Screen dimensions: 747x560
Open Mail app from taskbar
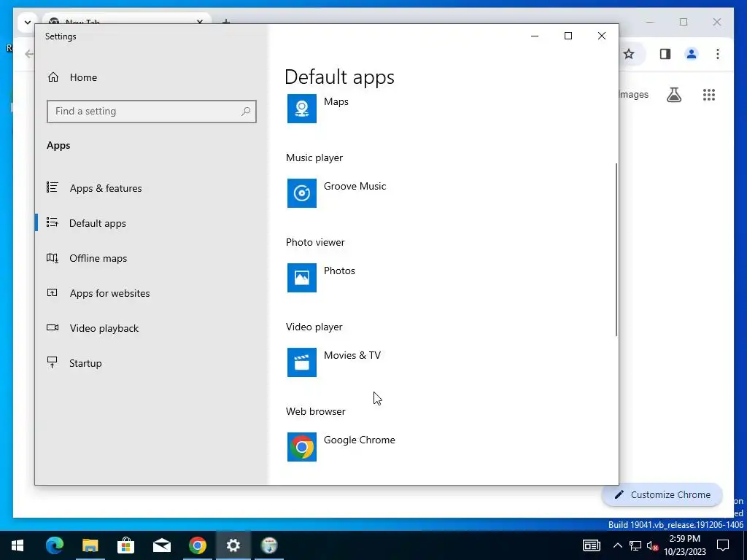pos(161,545)
